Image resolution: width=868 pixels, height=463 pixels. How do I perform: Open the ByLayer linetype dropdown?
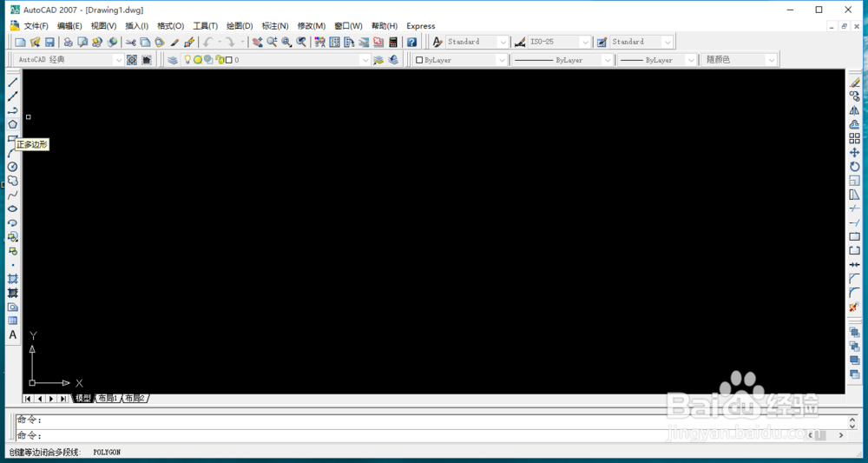click(x=608, y=60)
